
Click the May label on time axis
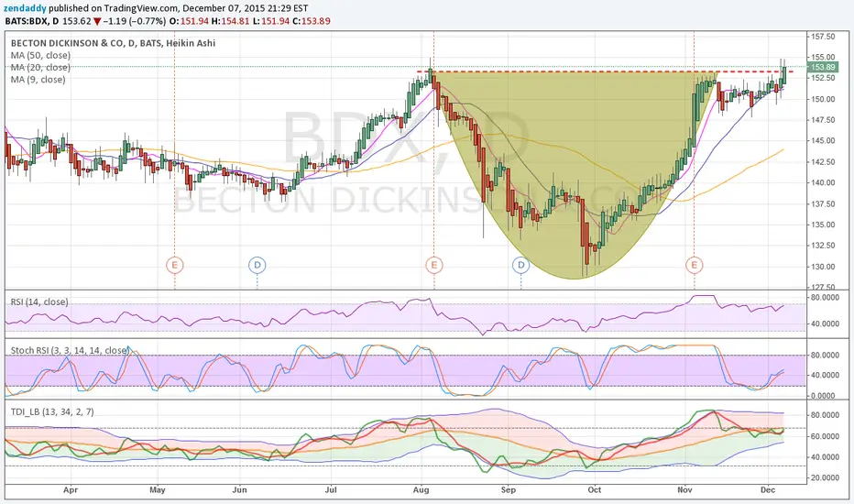158,490
